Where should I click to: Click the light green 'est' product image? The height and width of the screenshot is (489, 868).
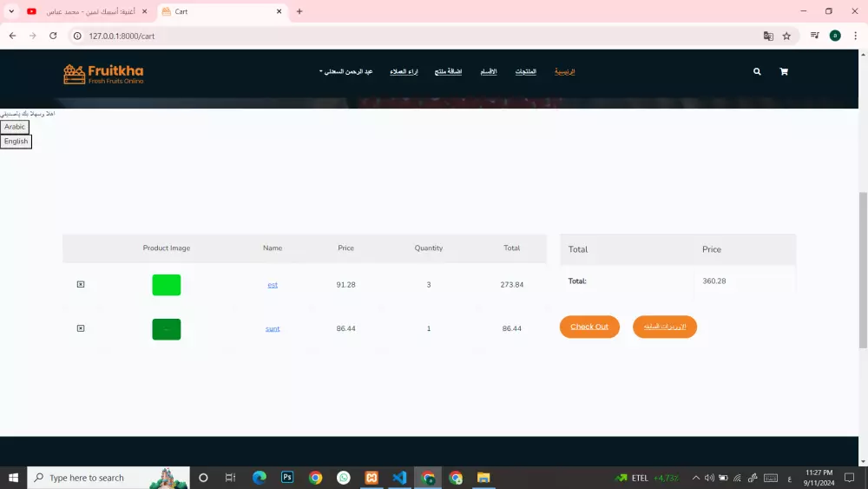167,285
